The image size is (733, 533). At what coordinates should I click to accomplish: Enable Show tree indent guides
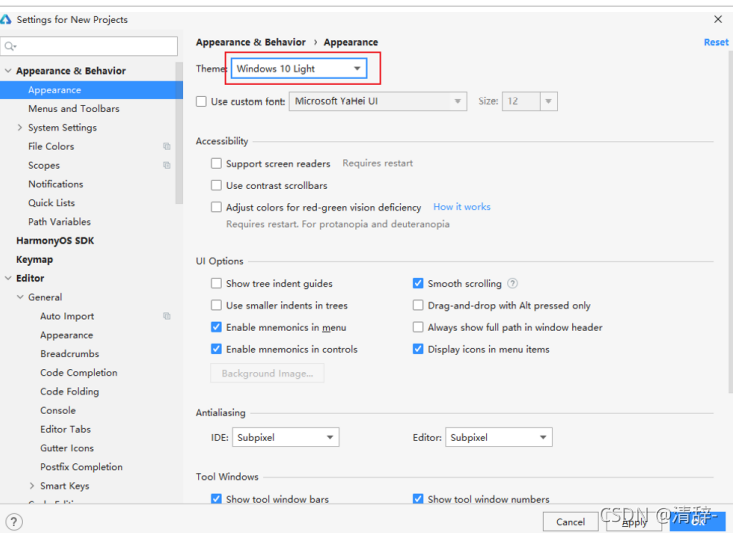[x=216, y=283]
